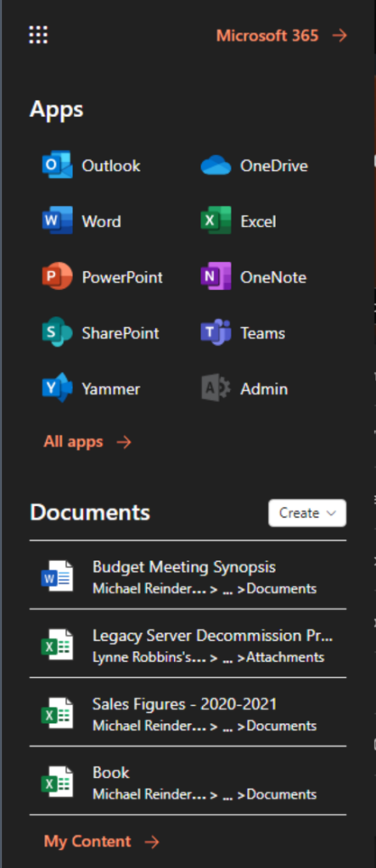
Task: Open the Yammer app icon
Action: point(57,388)
